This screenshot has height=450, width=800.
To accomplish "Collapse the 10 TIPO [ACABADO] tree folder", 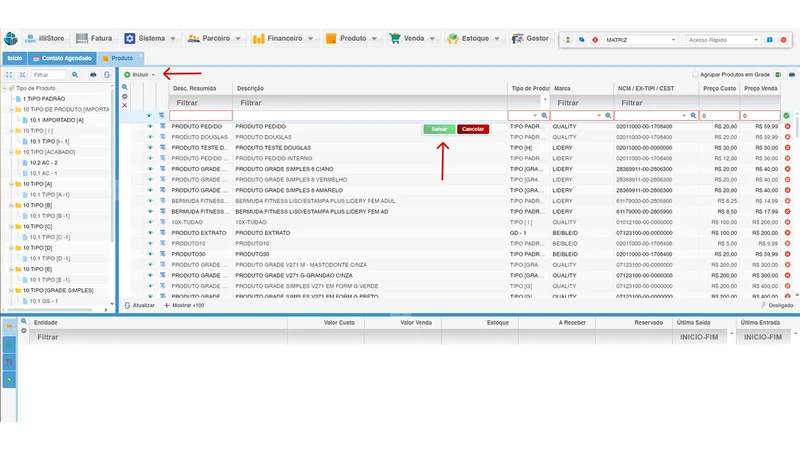I will point(11,152).
